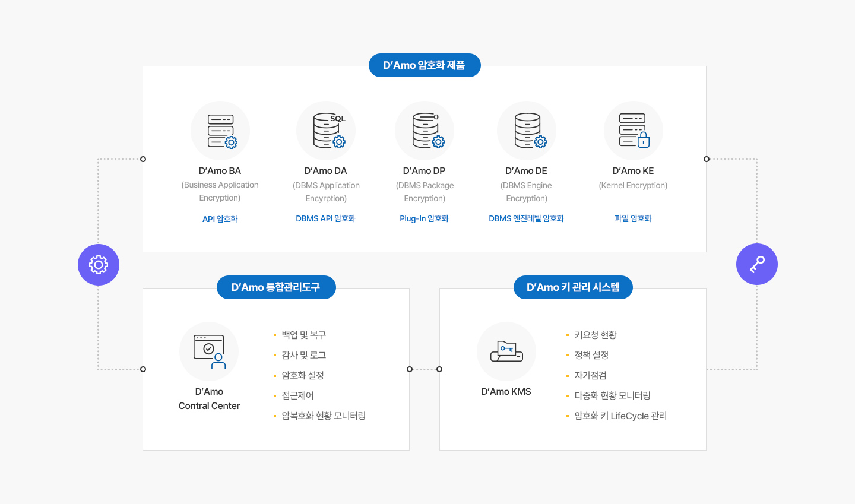Open the DBMS 엔진레벨 암호화 link
The width and height of the screenshot is (855, 504).
[x=527, y=218]
